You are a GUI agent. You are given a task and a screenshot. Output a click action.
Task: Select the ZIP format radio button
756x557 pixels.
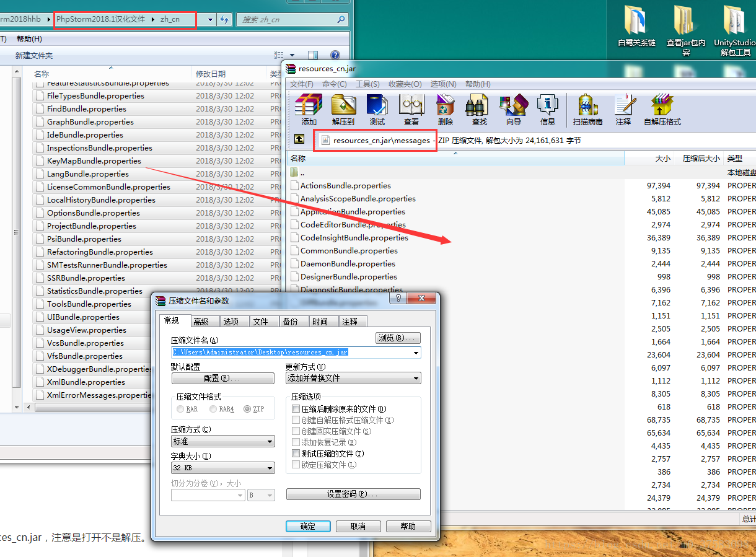tap(247, 409)
